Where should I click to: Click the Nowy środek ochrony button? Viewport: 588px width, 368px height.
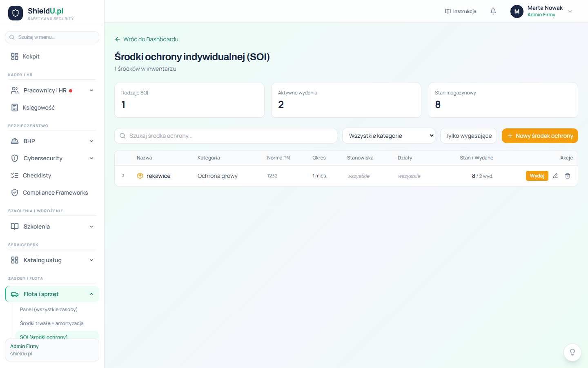click(540, 136)
